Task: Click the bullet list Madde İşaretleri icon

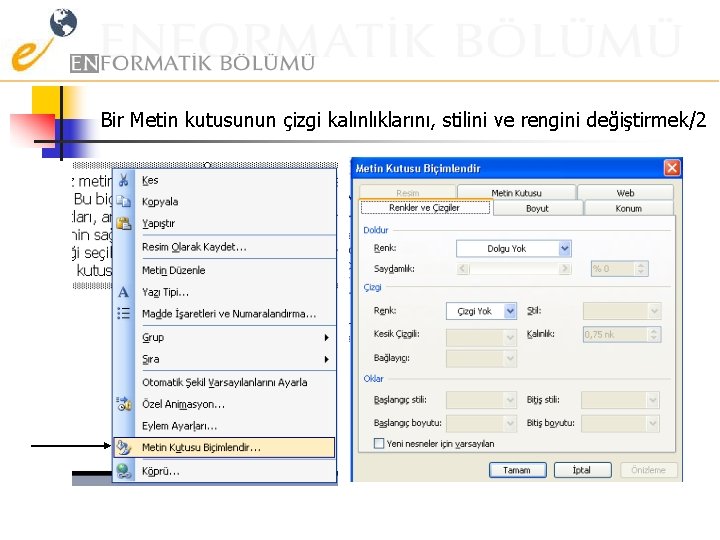Action: [x=123, y=313]
